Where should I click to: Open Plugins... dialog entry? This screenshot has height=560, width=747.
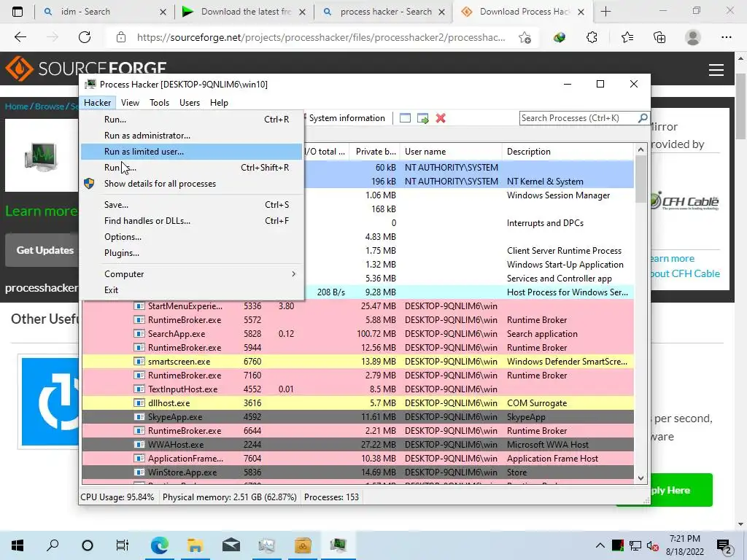192,253
